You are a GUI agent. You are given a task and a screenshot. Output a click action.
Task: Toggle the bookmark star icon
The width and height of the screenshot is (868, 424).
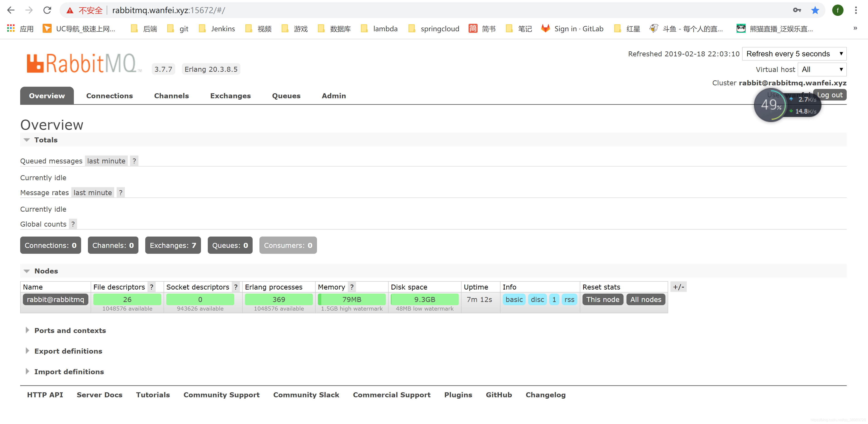click(x=815, y=10)
